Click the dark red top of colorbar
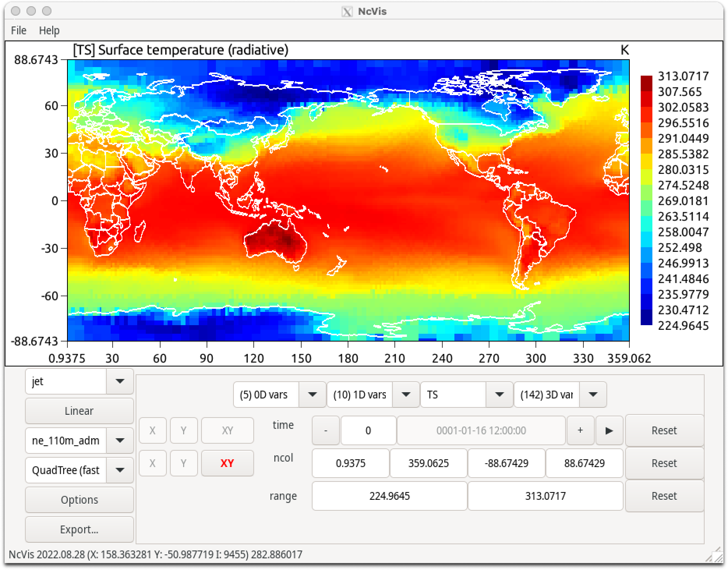 pyautogui.click(x=647, y=83)
